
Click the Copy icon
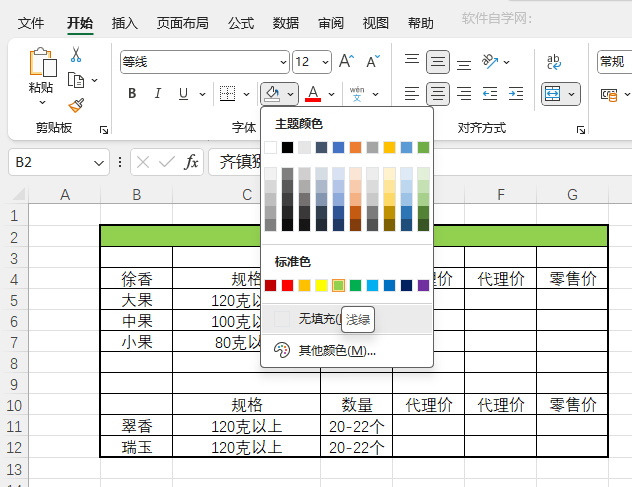pyautogui.click(x=76, y=80)
